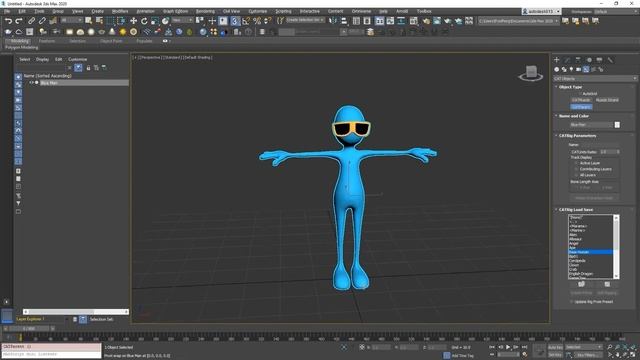Image resolution: width=640 pixels, height=360 pixels.
Task: Open Select by Name tool
Action: 99,21
